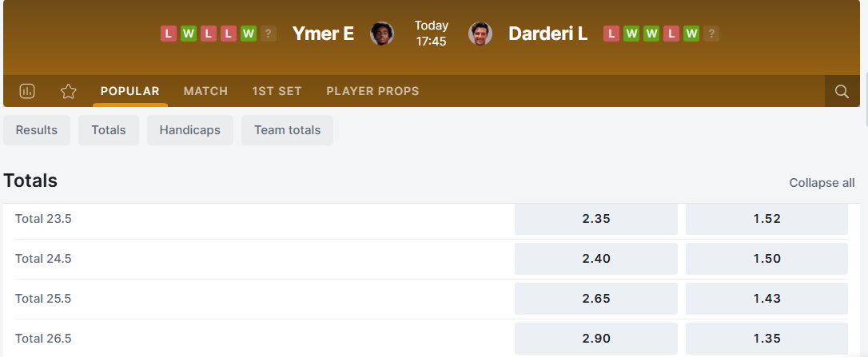
Task: Collapse the Totals section header
Action: coord(30,180)
